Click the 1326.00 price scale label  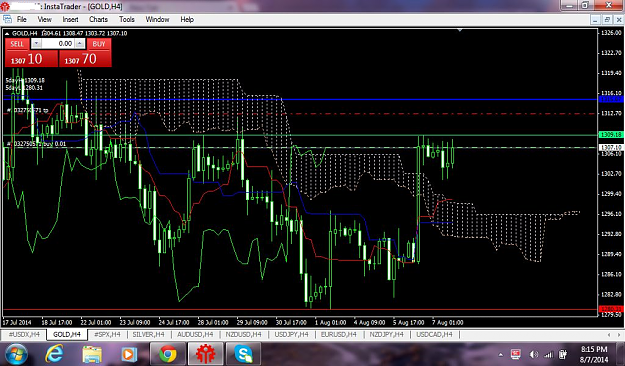click(x=611, y=33)
